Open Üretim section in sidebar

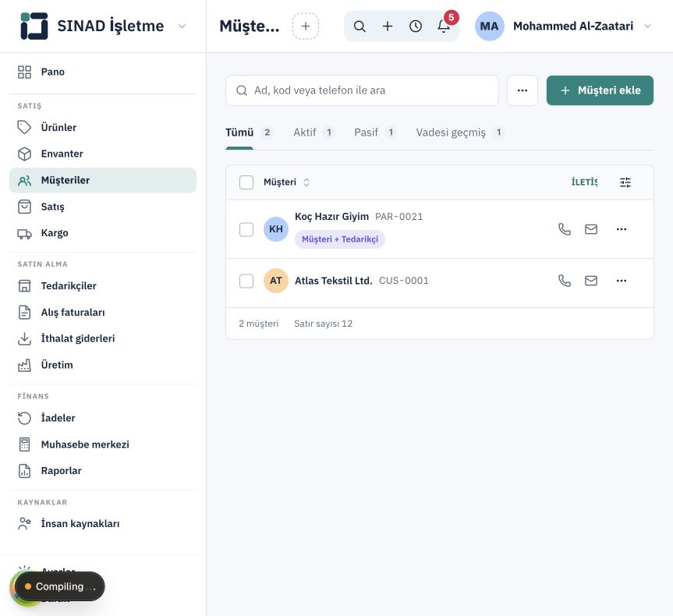pyautogui.click(x=103, y=365)
